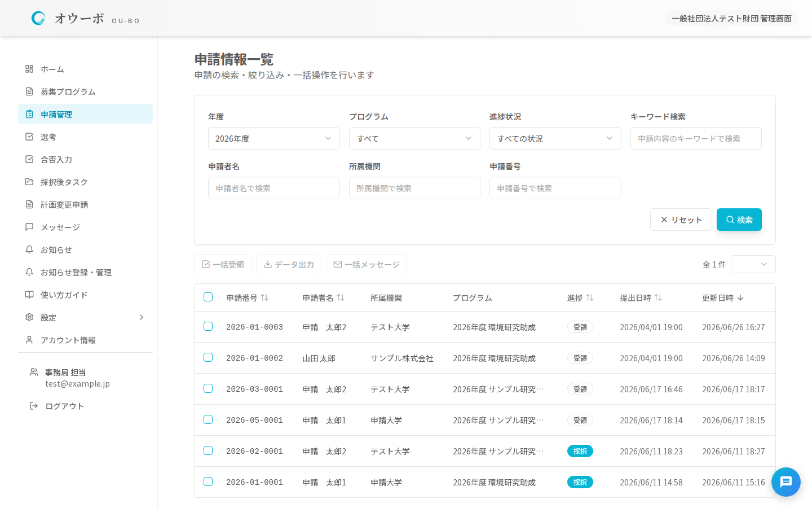Sort by 申請番号 using arrows icon
This screenshot has height=508, width=812.
point(264,297)
